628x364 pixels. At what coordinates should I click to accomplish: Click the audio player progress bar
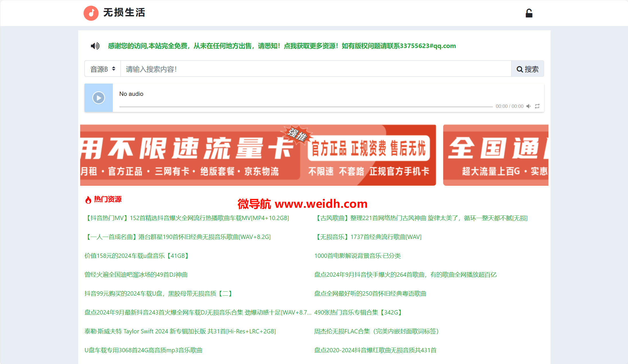click(x=306, y=106)
